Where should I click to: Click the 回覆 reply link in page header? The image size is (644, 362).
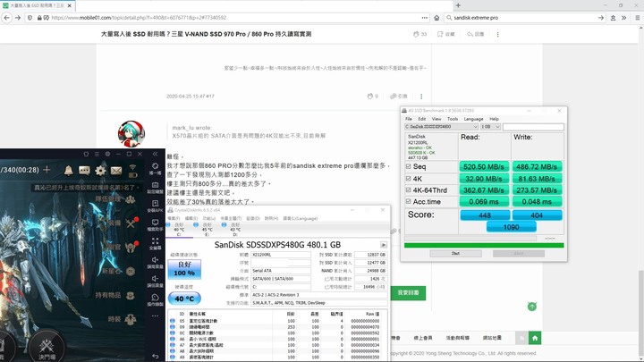pos(476,35)
